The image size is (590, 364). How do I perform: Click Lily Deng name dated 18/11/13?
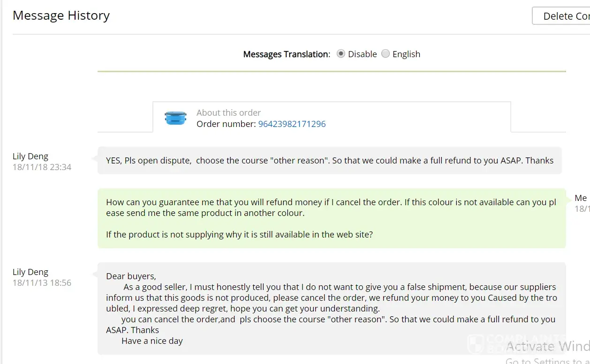point(30,272)
